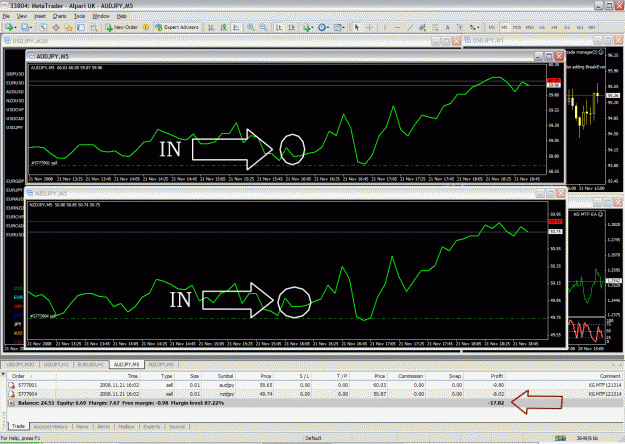Screen dimensions: 625x444
Task: Switch to USDJPY,M30 chart tab
Action: click(20, 364)
